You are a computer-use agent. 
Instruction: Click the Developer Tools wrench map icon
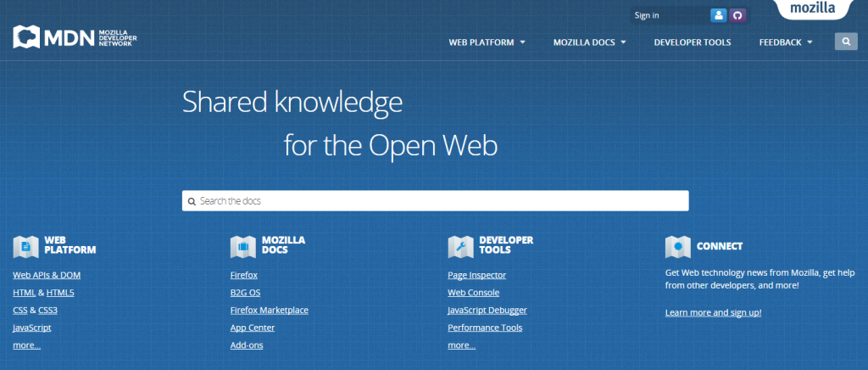click(460, 247)
